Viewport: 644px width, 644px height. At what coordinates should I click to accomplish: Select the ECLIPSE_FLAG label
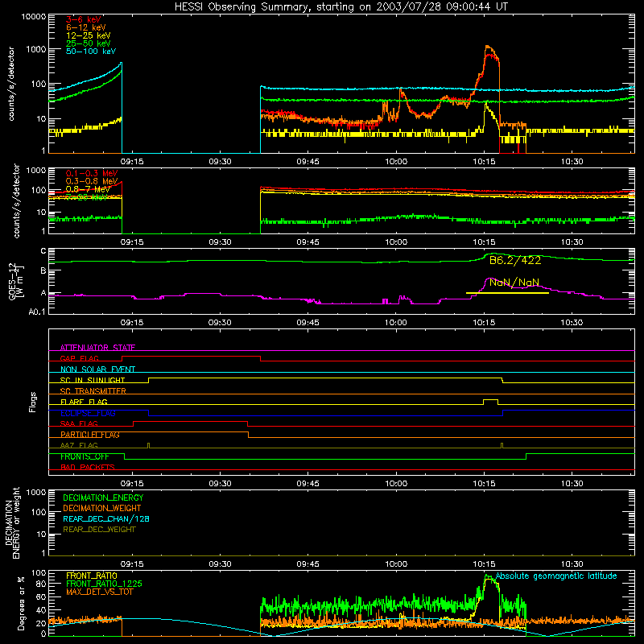coord(88,413)
